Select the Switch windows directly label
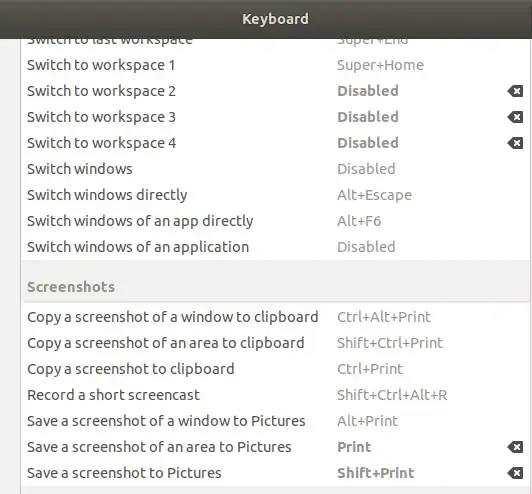532x494 pixels. [107, 195]
